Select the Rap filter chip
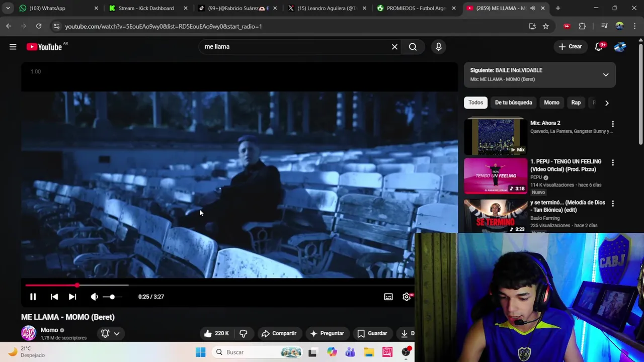Image resolution: width=644 pixels, height=362 pixels. point(576,103)
